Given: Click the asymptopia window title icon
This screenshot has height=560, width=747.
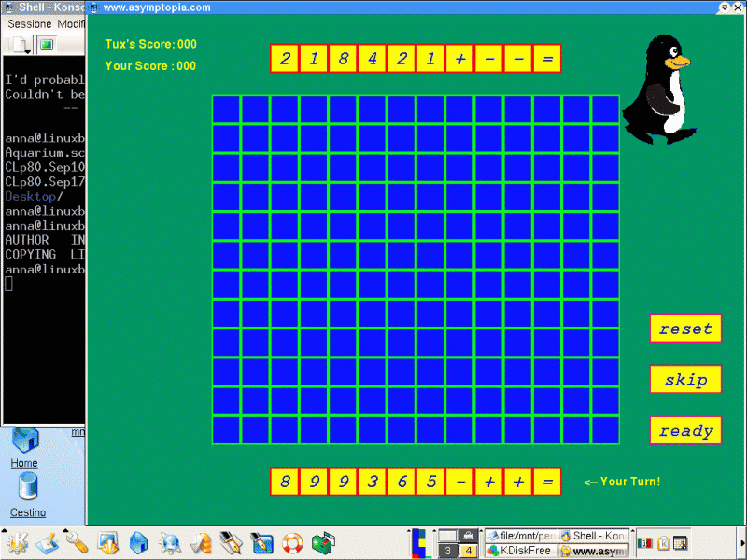Looking at the screenshot, I should (x=94, y=7).
